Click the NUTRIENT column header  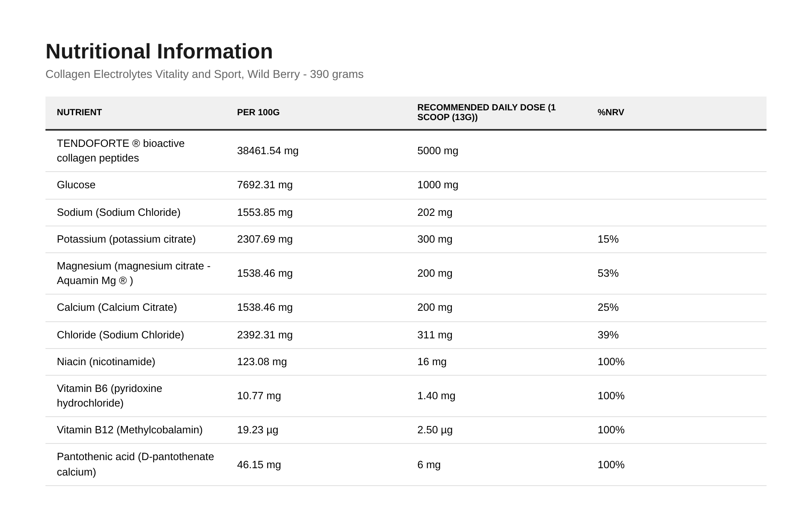[79, 112]
